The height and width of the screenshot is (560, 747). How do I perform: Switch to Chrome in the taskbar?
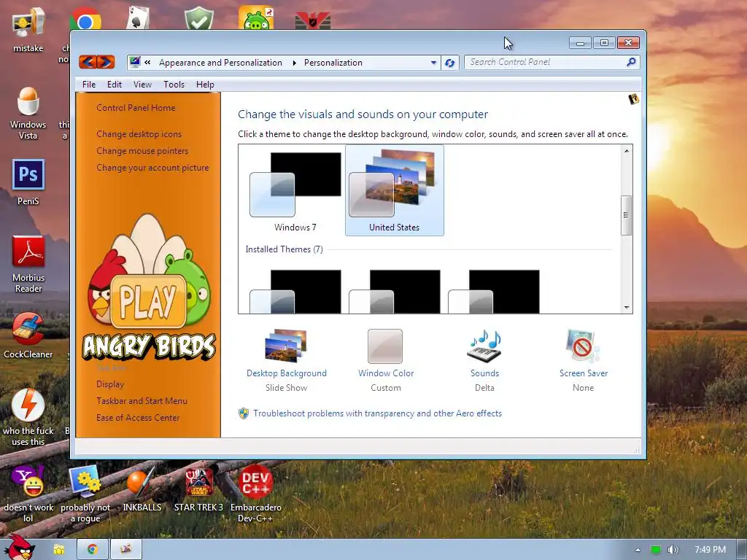93,550
